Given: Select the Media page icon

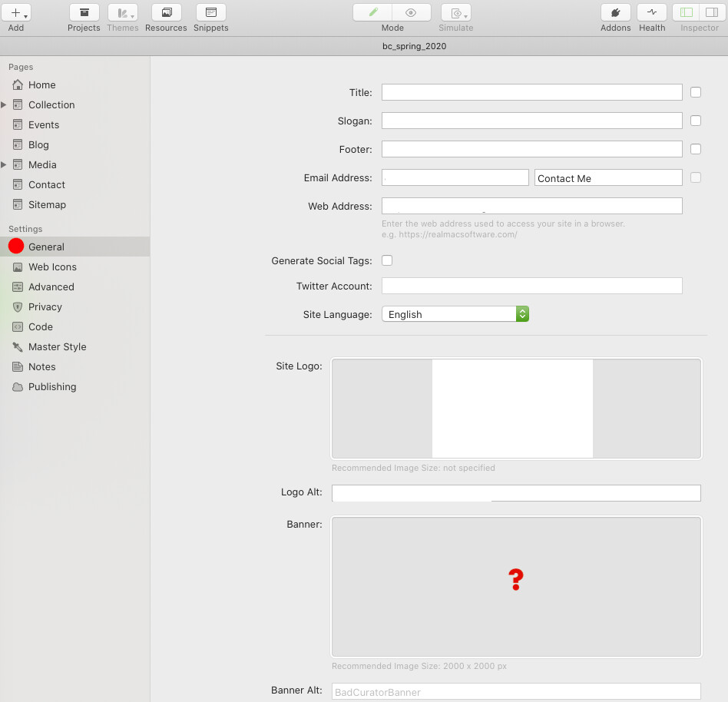Looking at the screenshot, I should pyautogui.click(x=18, y=164).
